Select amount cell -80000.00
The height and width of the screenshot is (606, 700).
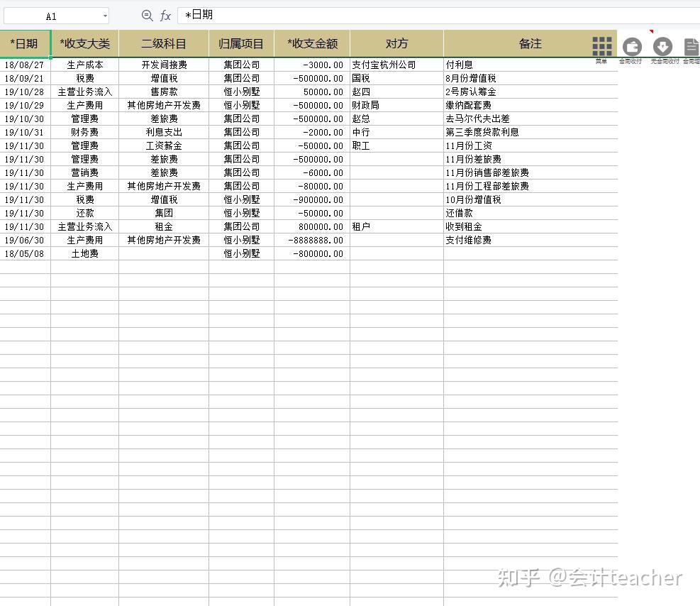(x=312, y=186)
